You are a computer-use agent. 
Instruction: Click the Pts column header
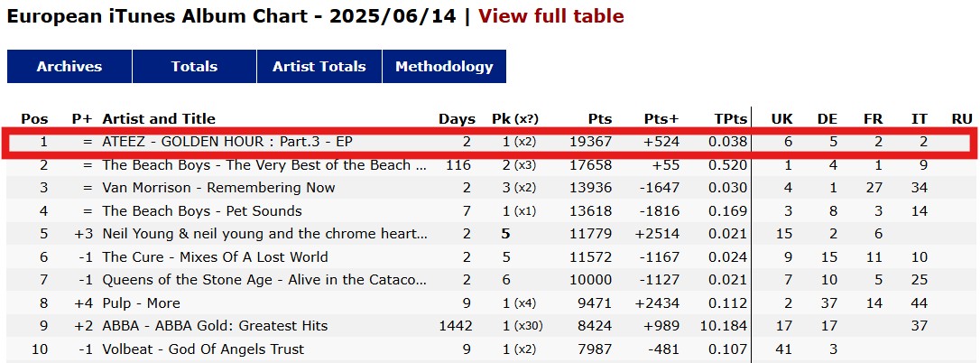[600, 119]
